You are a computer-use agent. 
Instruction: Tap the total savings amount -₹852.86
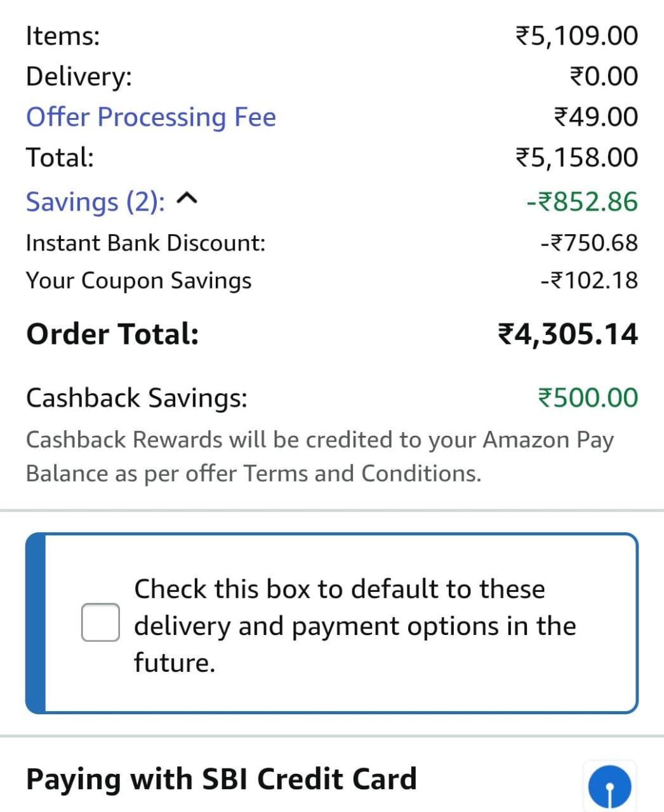coord(582,202)
